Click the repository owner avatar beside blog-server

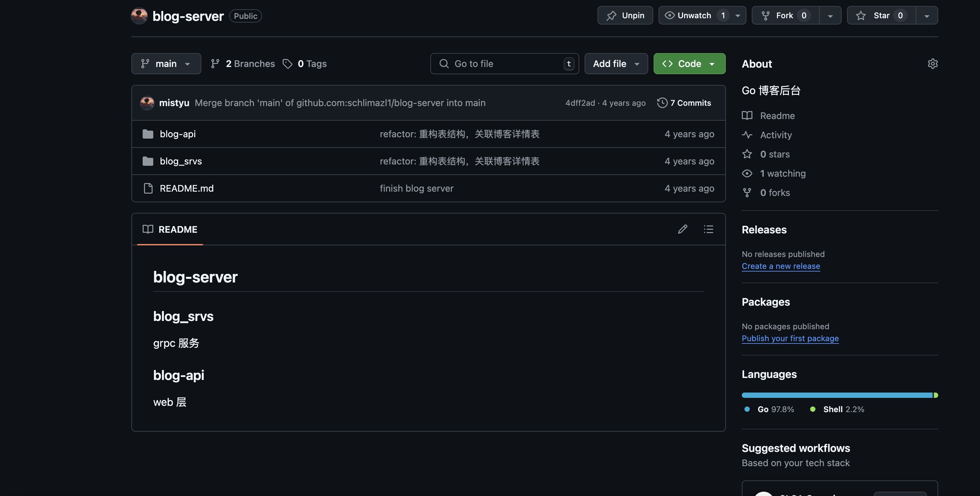[x=139, y=16]
